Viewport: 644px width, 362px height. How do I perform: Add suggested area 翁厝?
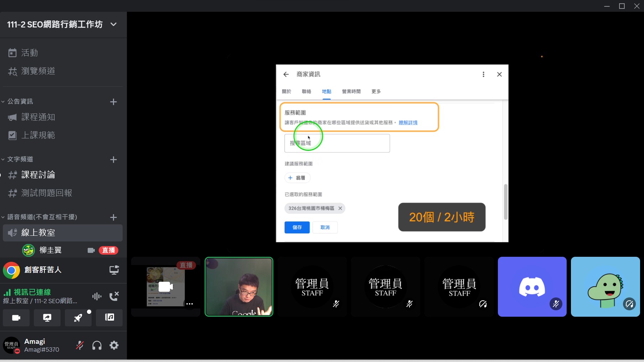[297, 178]
